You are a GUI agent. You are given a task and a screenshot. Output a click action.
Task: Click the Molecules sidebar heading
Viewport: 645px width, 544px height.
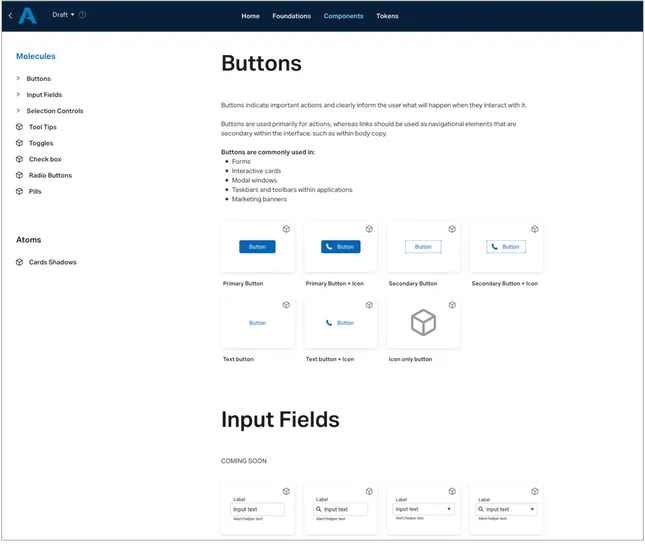pos(36,56)
